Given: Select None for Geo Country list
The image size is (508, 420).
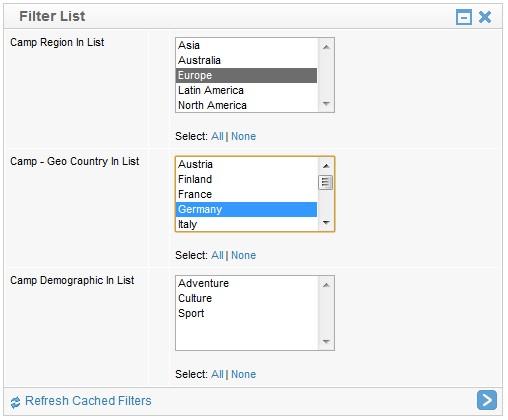Looking at the screenshot, I should click(243, 255).
